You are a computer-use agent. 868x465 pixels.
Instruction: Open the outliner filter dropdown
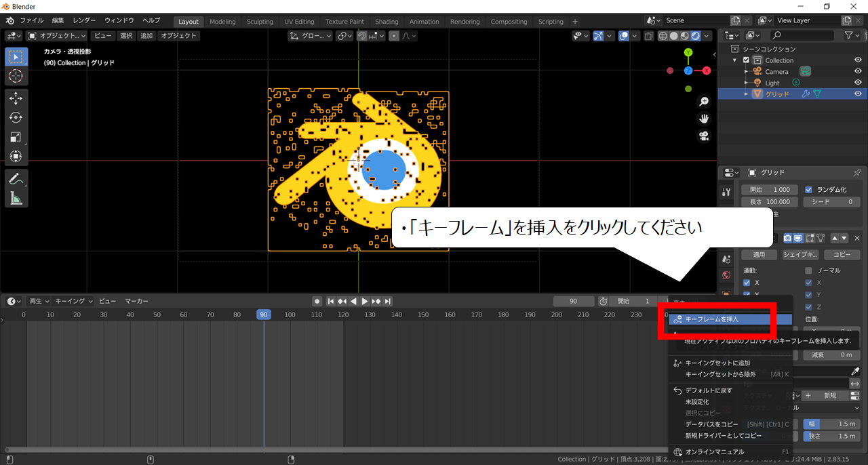(852, 35)
